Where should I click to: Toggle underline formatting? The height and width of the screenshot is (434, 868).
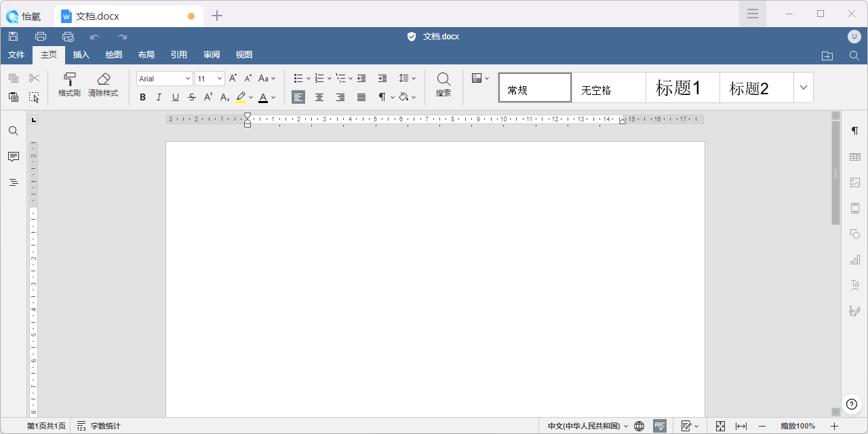coord(176,97)
